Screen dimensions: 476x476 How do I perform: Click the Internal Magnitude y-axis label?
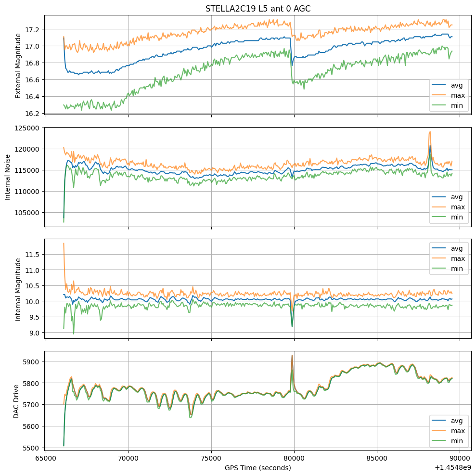[x=19, y=289]
